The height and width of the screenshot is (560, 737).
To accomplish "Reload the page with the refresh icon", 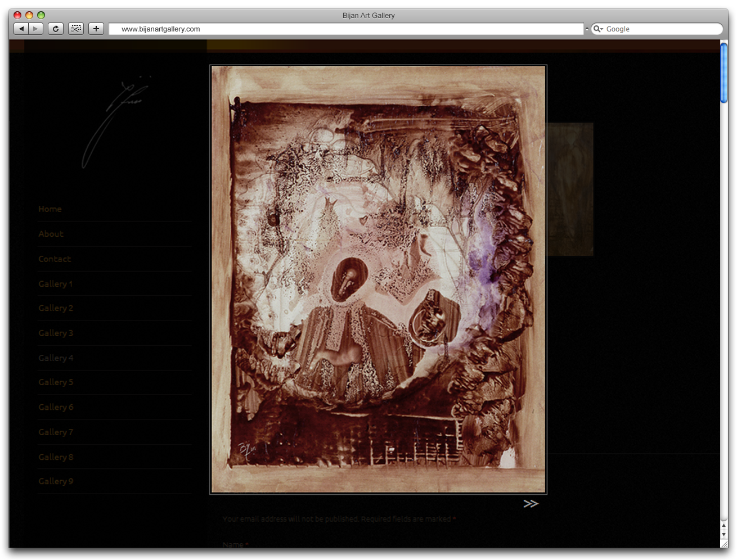I will pos(56,29).
